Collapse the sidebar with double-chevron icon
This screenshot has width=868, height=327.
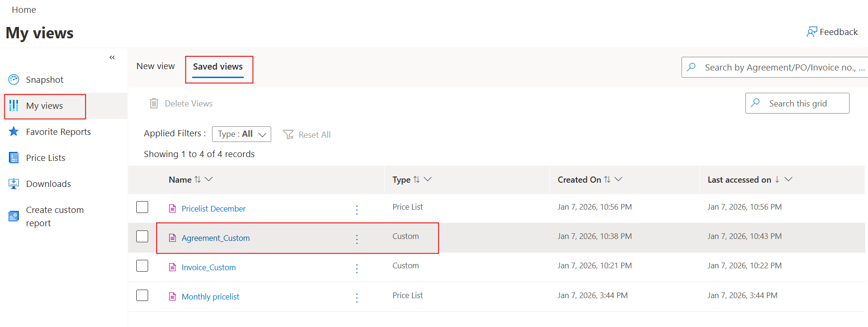[x=112, y=58]
